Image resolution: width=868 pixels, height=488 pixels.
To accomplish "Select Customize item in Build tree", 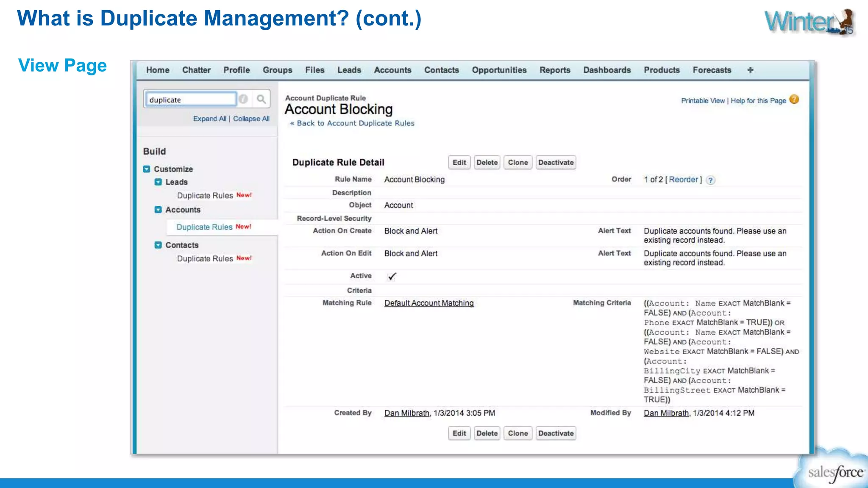I will coord(173,169).
